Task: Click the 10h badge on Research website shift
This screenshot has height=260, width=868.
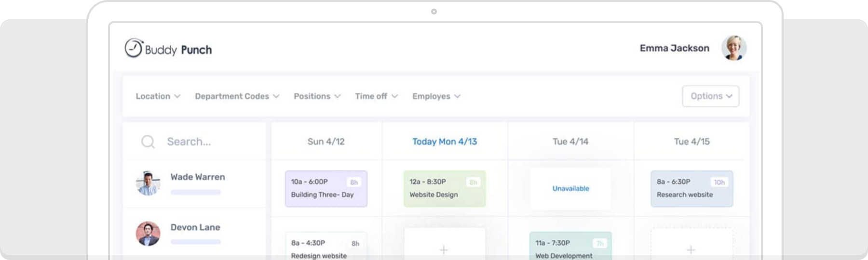Action: coord(719,182)
